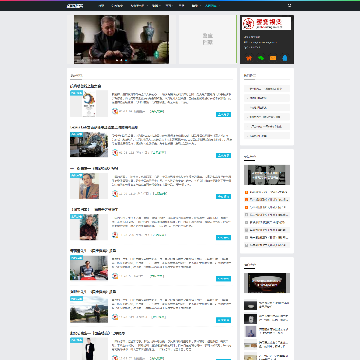Click the blue read-more button of the dark red shirt article
This screenshot has height=360, width=360.
coord(223,238)
